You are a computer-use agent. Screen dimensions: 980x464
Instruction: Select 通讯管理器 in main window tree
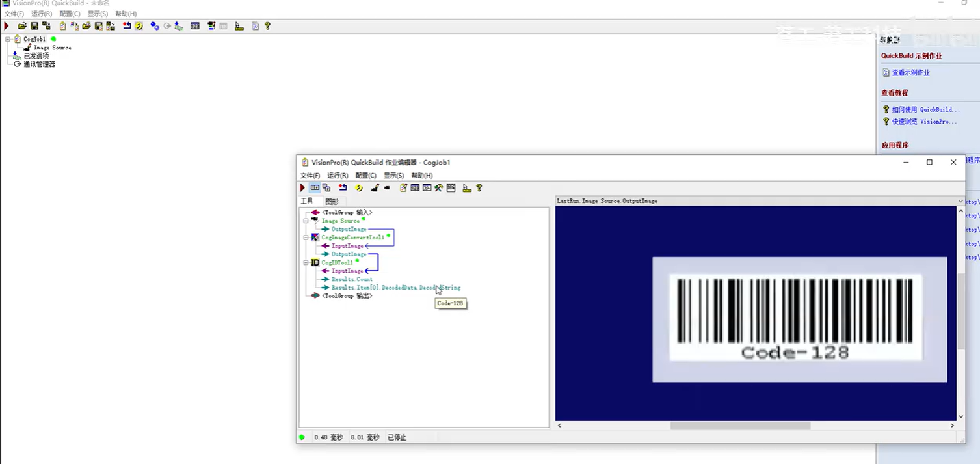[39, 64]
